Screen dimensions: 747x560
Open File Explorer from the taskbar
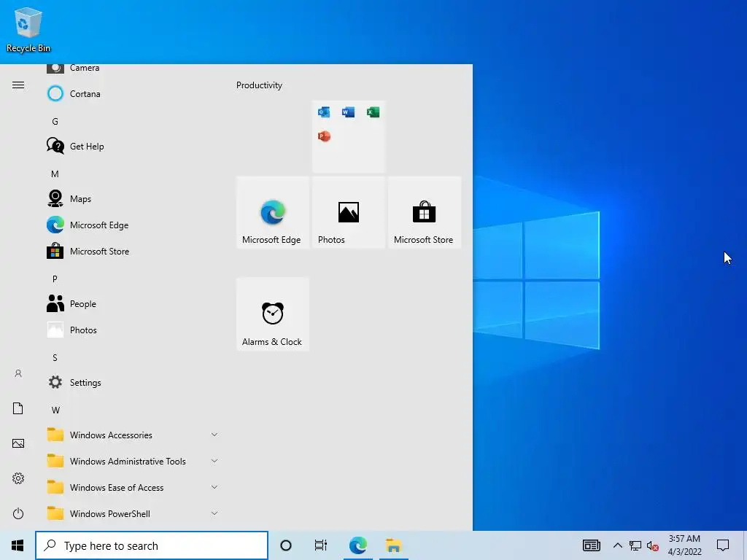(x=393, y=545)
